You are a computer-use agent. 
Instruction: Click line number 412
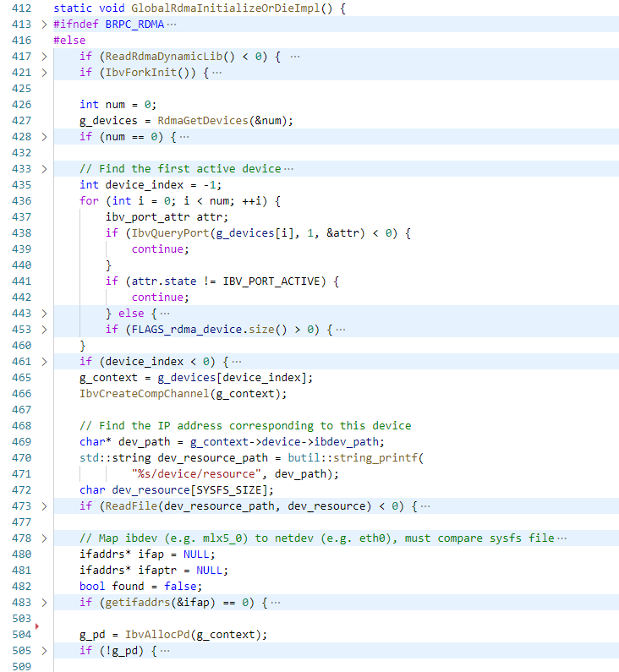[x=21, y=8]
